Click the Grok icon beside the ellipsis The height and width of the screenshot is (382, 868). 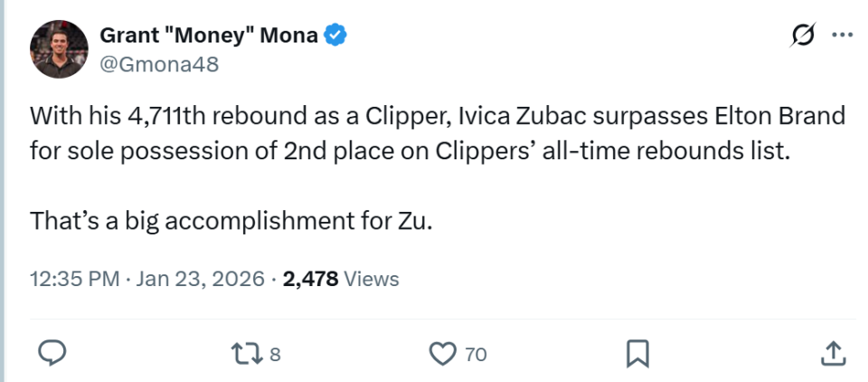(801, 35)
